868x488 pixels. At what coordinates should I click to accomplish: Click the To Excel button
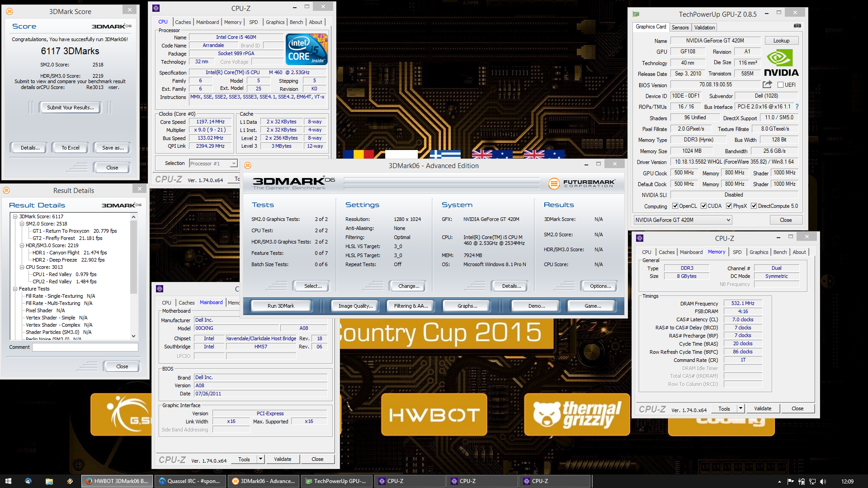71,148
